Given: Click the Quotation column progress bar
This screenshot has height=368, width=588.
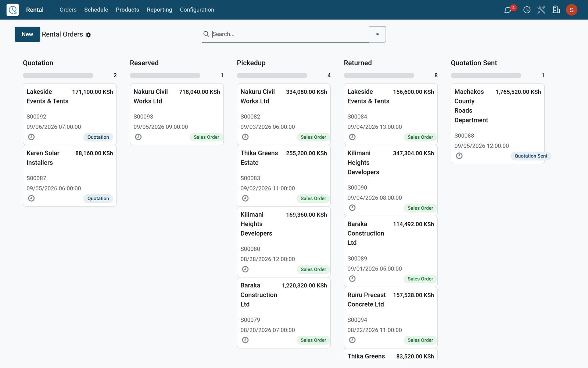Looking at the screenshot, I should pyautogui.click(x=58, y=75).
